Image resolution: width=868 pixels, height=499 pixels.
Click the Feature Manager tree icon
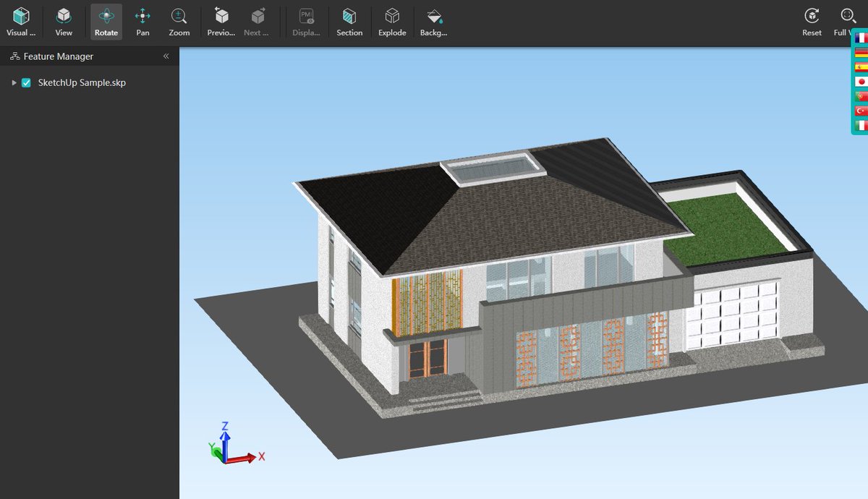(14, 56)
